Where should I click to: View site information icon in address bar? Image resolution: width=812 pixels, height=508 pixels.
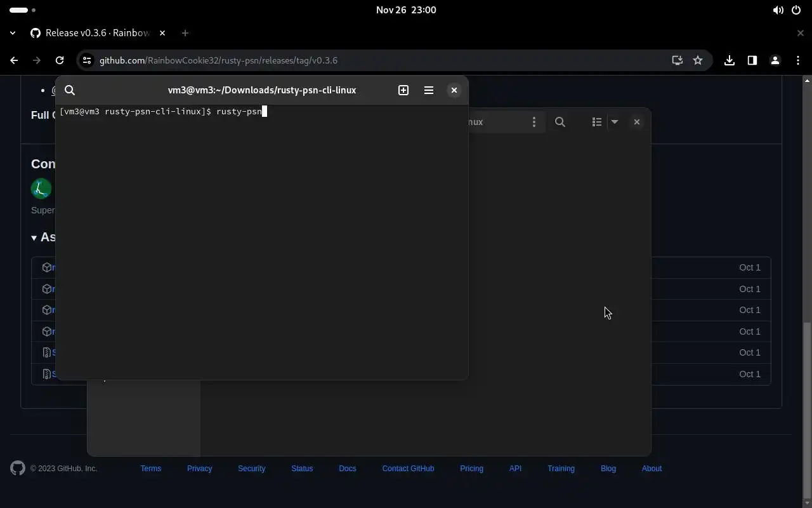(x=87, y=60)
